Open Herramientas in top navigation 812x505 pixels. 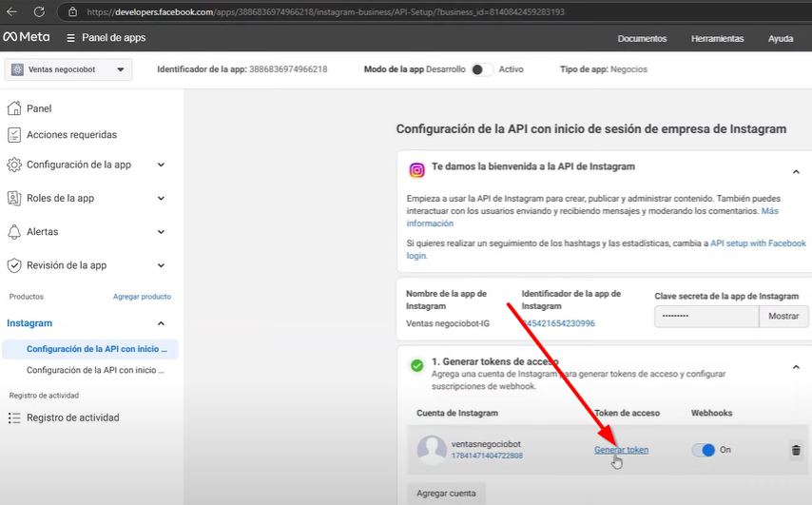coord(717,38)
